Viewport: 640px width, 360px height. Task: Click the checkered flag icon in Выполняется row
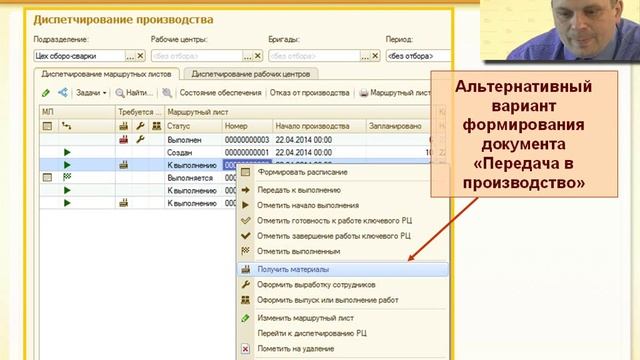click(67, 177)
